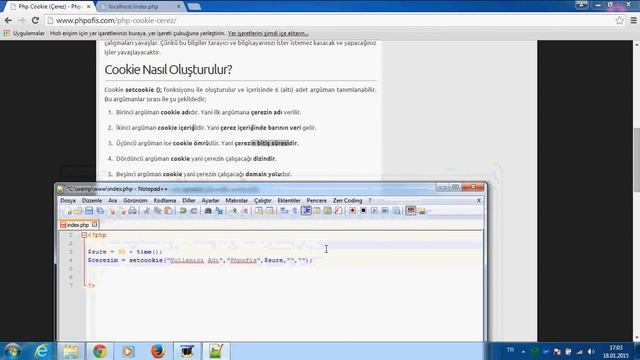Bookmark this page with the star icon
This screenshot has height=360, width=640.
pos(620,20)
